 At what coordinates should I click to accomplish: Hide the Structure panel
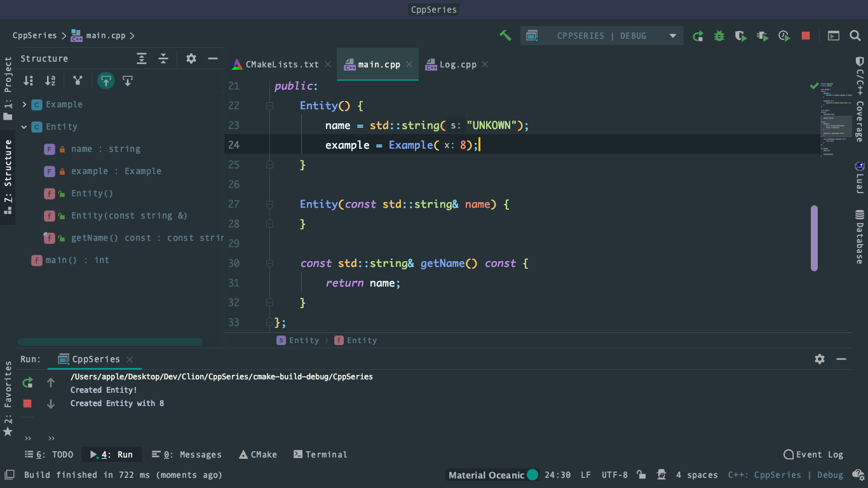click(x=213, y=58)
